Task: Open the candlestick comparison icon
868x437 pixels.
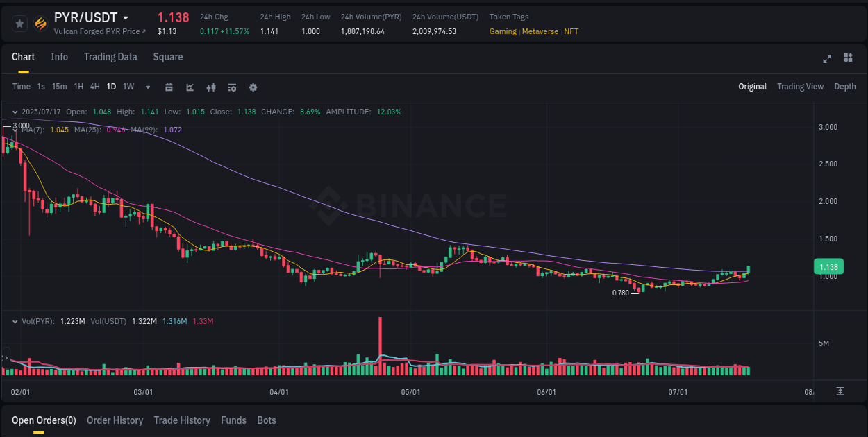Action: pos(211,87)
